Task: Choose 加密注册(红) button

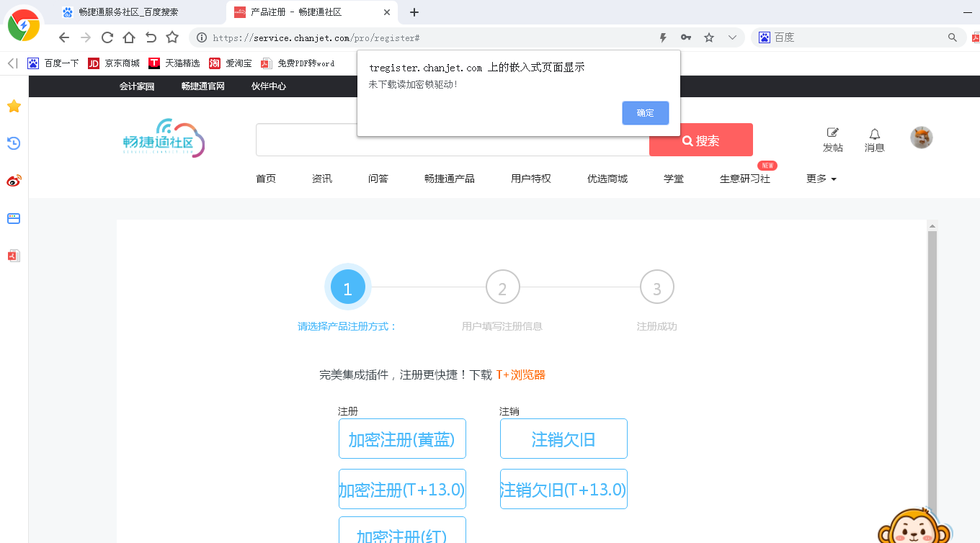Action: [402, 530]
